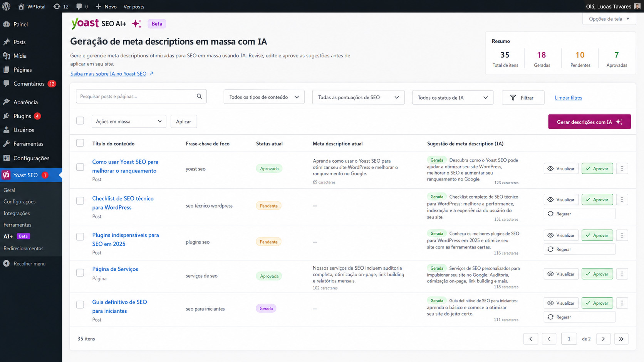Regenerate suggestion for Guia definitivo de SEO
Image resolution: width=644 pixels, height=362 pixels.
click(580, 317)
